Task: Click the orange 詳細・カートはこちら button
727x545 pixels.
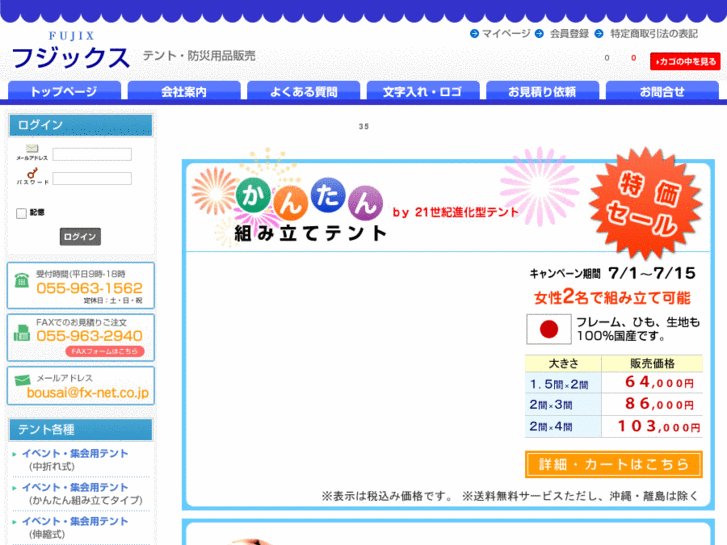Action: click(613, 464)
